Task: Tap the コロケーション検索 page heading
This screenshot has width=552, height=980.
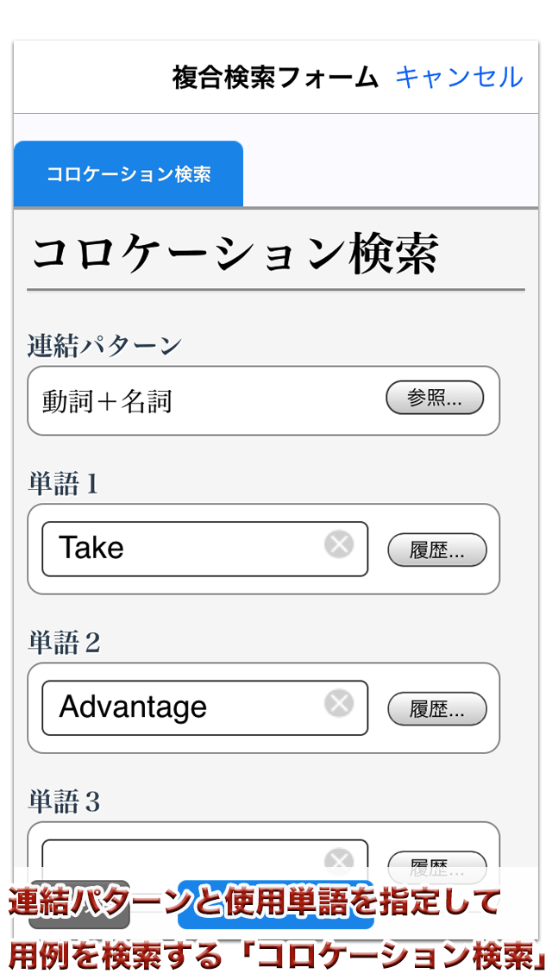Action: coord(235,254)
